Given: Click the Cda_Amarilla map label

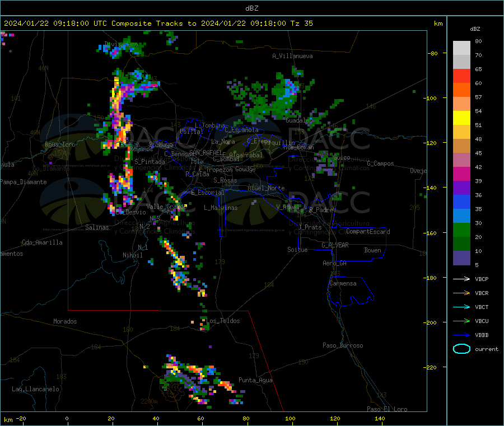Looking at the screenshot, I should [43, 242].
